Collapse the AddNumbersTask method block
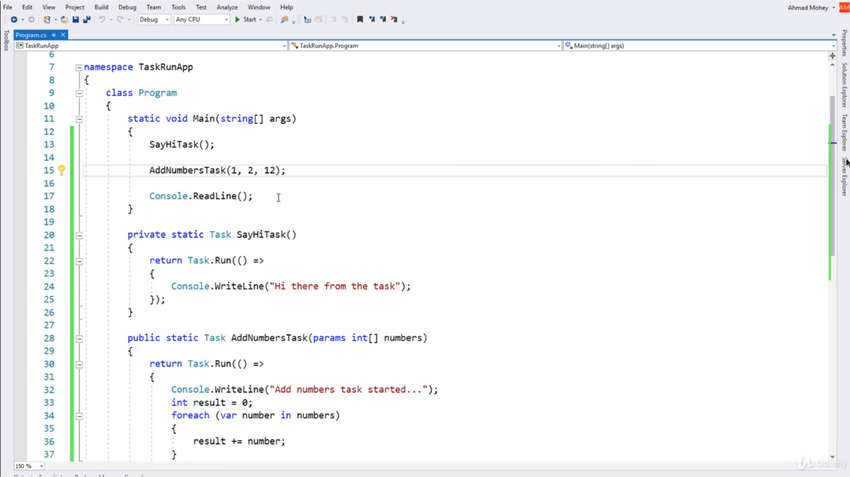Image resolution: width=850 pixels, height=477 pixels. tap(79, 339)
